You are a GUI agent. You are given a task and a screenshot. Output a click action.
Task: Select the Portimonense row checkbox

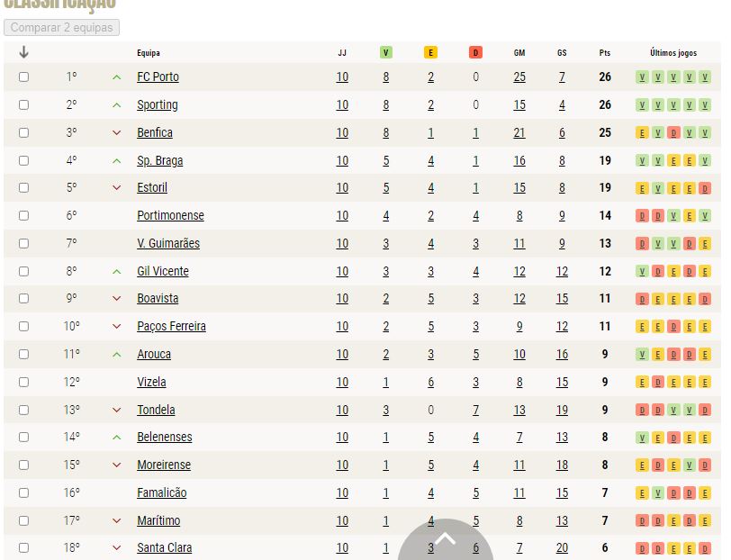(23, 215)
